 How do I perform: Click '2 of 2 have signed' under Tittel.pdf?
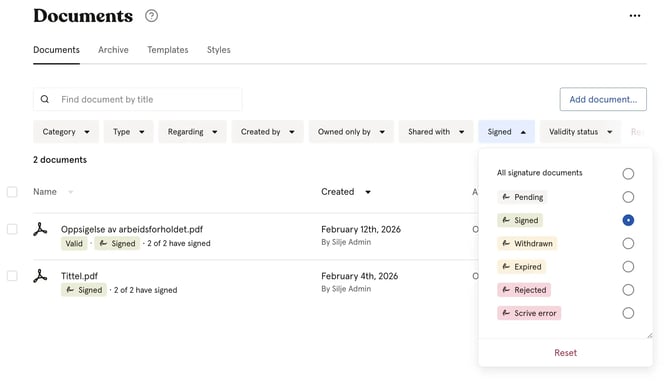click(x=145, y=290)
